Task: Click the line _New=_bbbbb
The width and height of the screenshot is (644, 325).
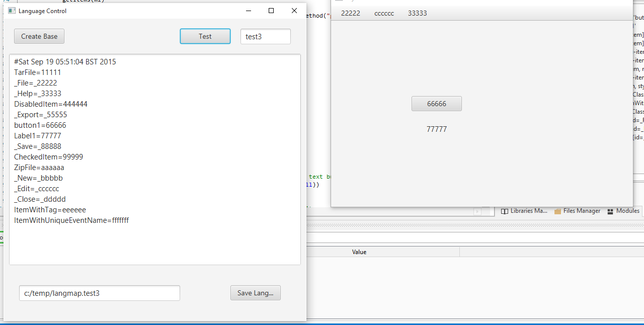Action: 38,178
